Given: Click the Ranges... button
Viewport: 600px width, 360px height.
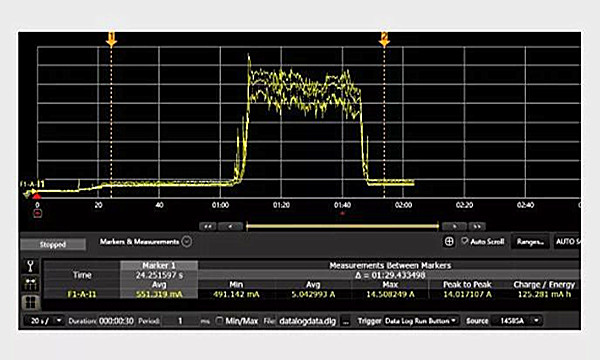Looking at the screenshot, I should coord(530,242).
